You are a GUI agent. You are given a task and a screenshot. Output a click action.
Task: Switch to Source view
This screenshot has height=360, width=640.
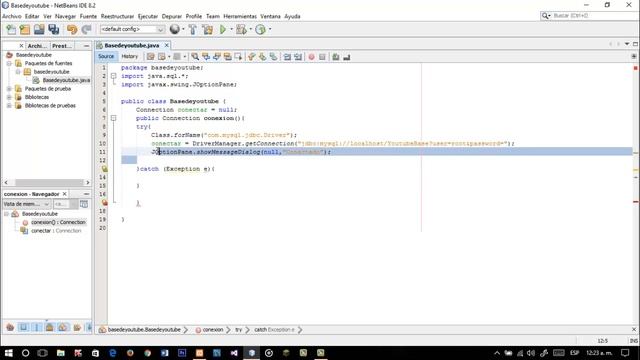[106, 56]
